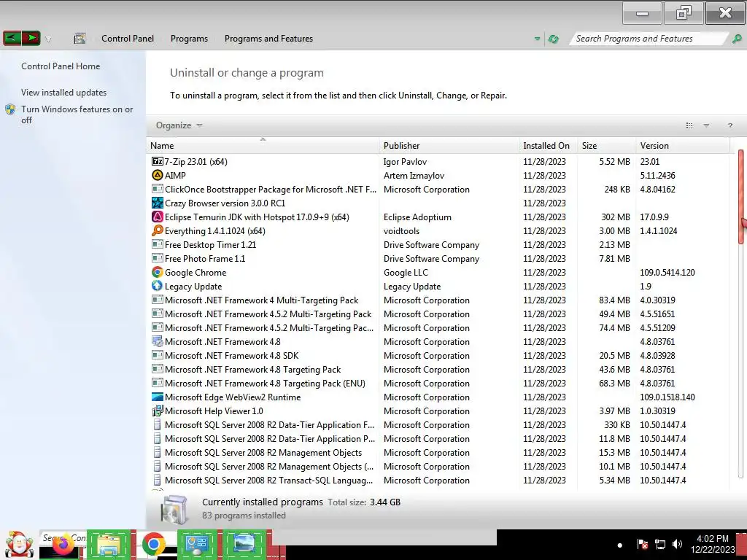
Task: Select the AIMP program icon
Action: 158,175
